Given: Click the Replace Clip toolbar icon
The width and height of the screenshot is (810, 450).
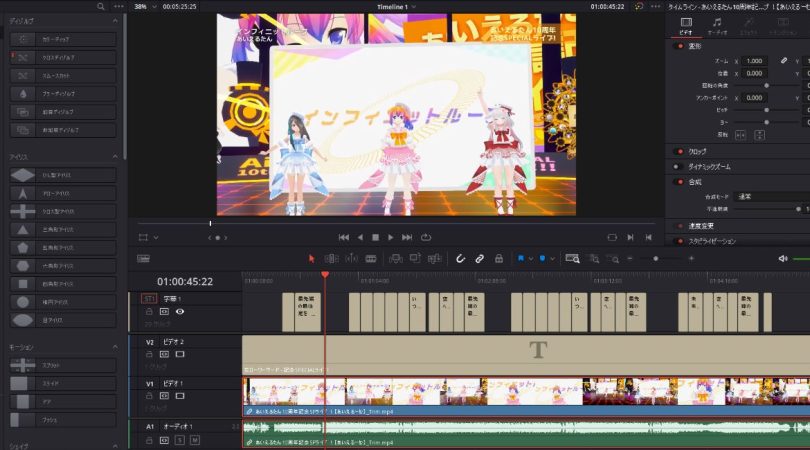Looking at the screenshot, I should click(x=434, y=259).
